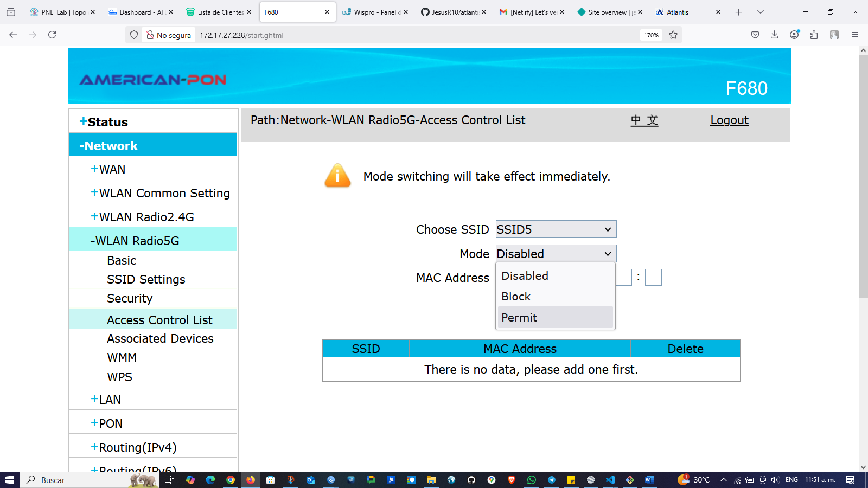Click the Logout link
The image size is (868, 488).
click(729, 120)
